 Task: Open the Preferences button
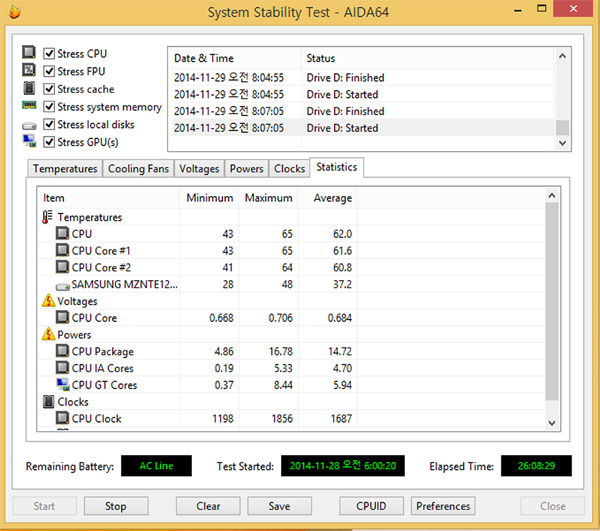[x=443, y=506]
